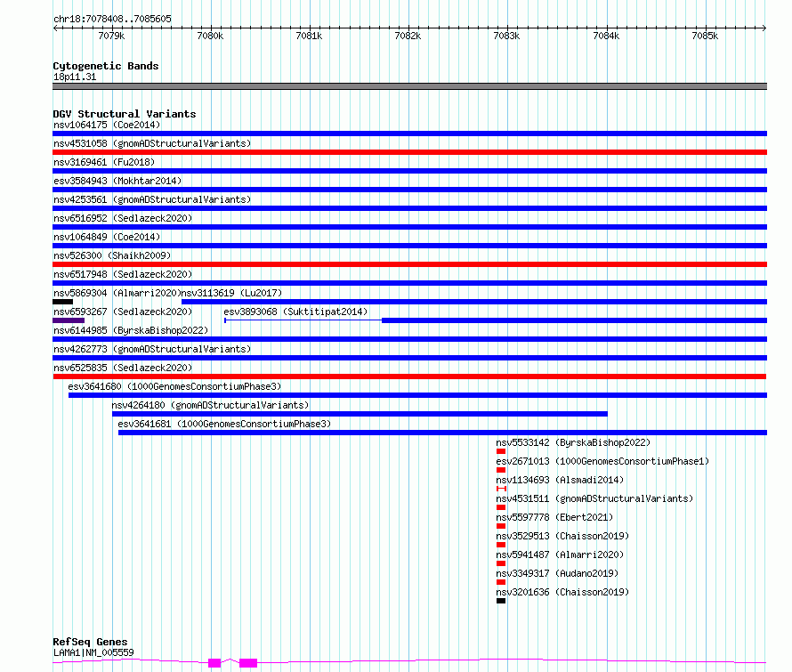
Task: Open esv3893068 (Suktitipat2014) variant
Action: click(x=296, y=312)
